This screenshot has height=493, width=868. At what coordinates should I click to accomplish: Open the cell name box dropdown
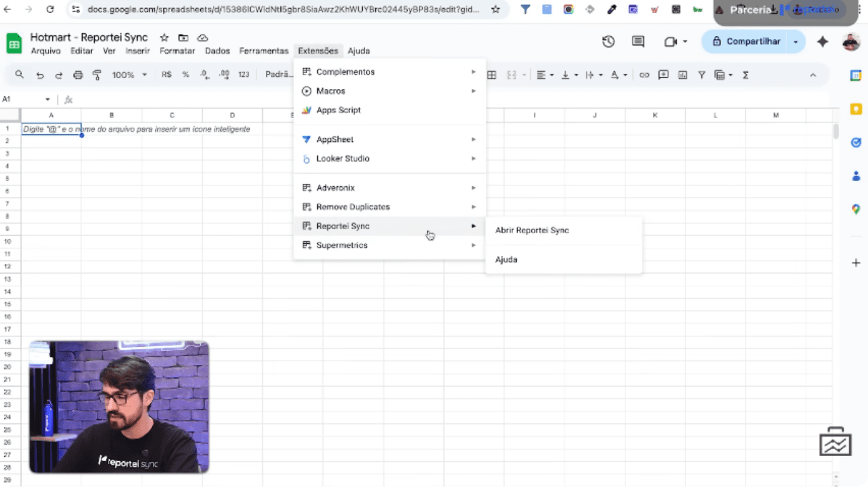48,100
